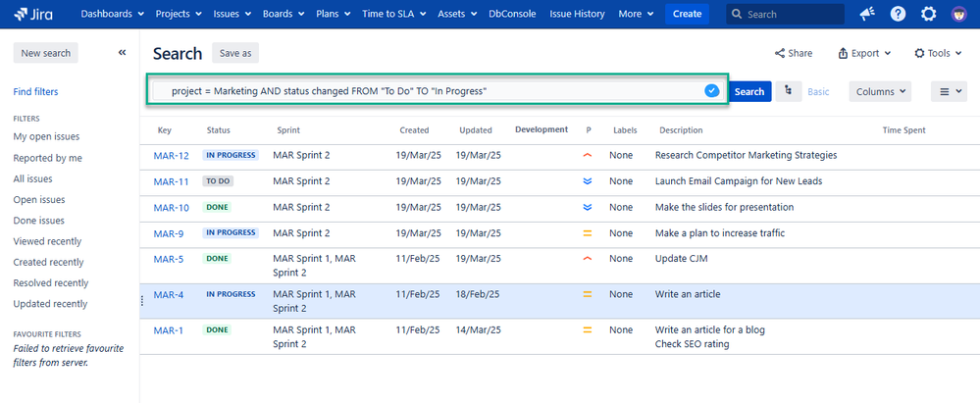This screenshot has height=403, width=980.
Task: Click the "Update CJM" description text
Action: tap(681, 258)
